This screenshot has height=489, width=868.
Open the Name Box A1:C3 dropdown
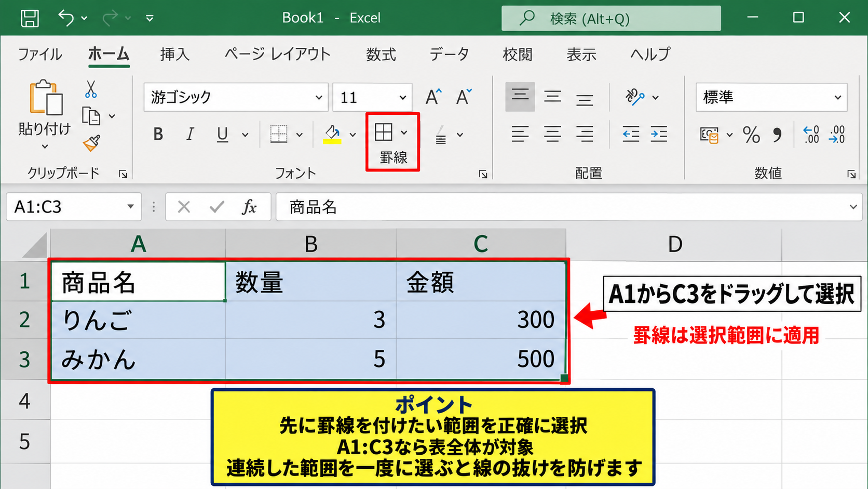[x=130, y=207]
